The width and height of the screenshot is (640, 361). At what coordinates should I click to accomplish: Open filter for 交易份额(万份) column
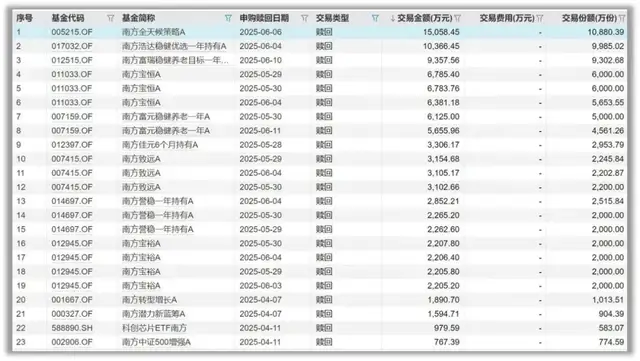tap(622, 18)
